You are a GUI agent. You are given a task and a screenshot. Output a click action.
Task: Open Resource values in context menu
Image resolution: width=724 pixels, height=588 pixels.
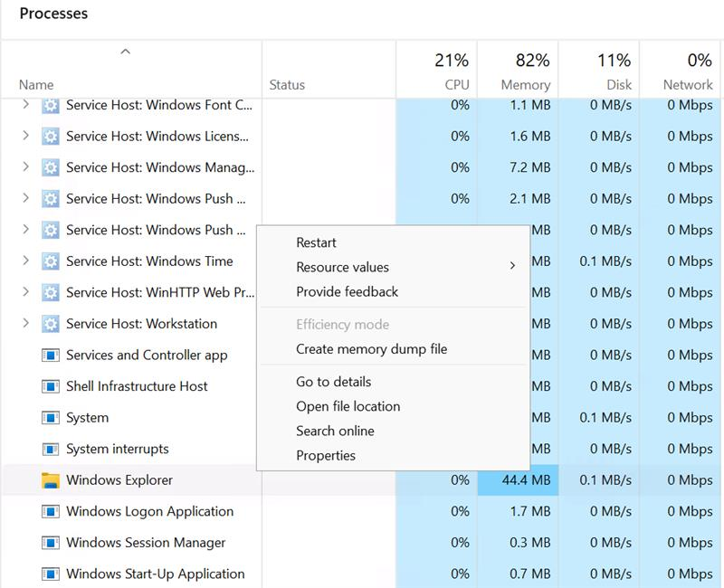393,267
